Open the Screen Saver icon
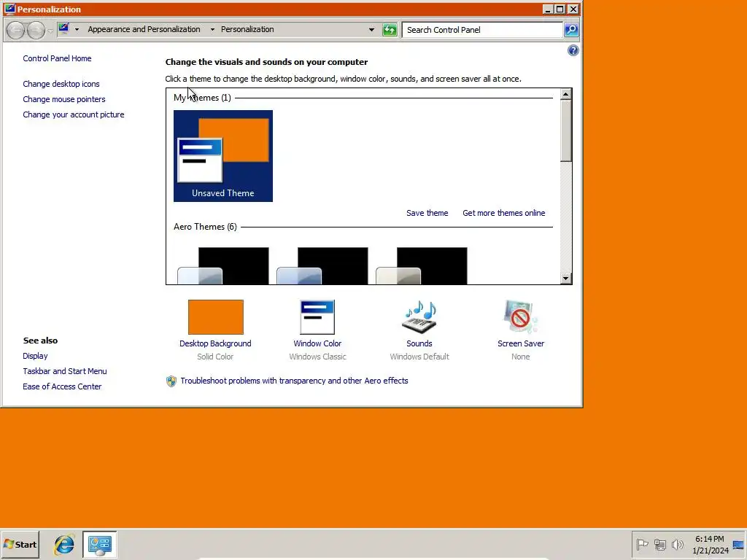 pos(520,316)
